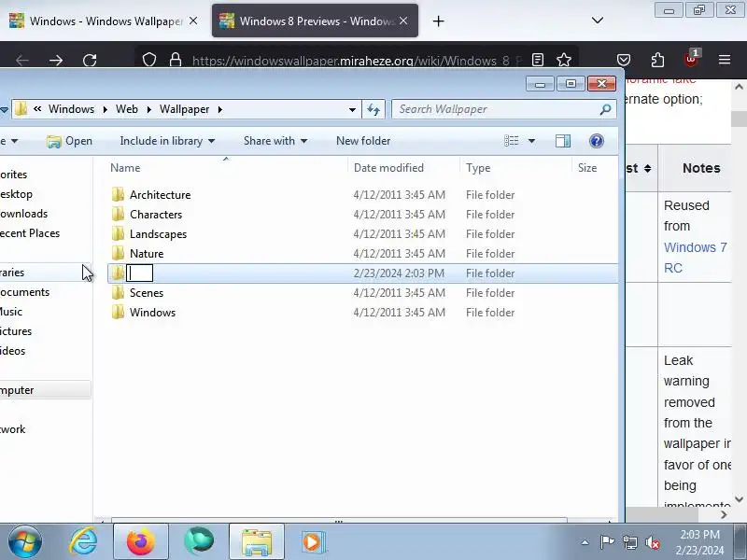
Task: Select the Scenes folder
Action: point(147,292)
